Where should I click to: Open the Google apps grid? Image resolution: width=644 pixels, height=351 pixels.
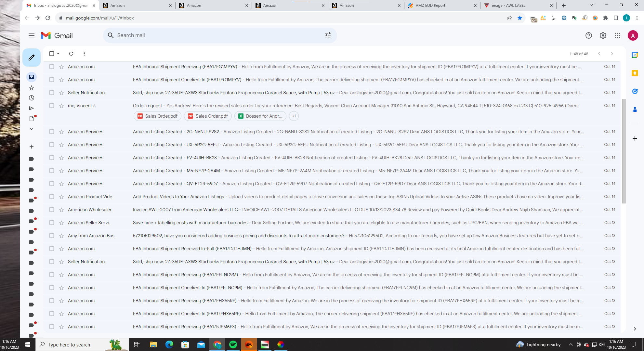tap(617, 35)
